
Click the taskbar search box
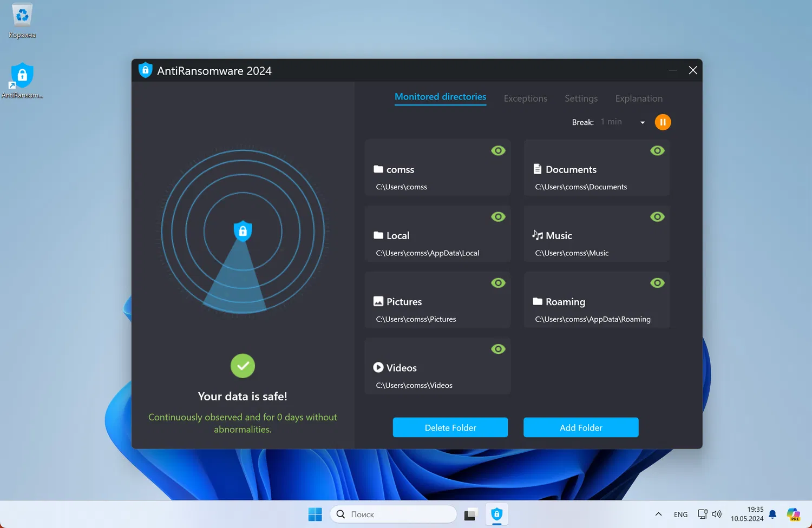(394, 514)
